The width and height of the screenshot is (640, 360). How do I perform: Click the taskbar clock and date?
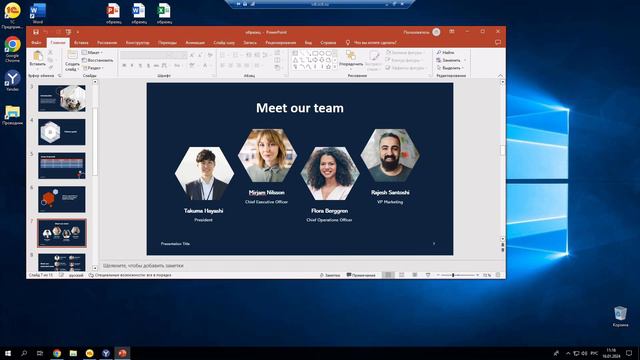point(611,353)
